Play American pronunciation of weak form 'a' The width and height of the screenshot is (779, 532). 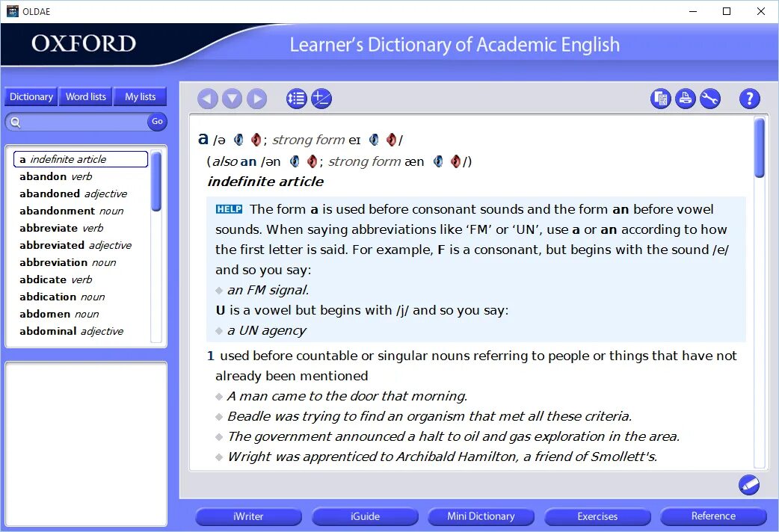pyautogui.click(x=256, y=140)
